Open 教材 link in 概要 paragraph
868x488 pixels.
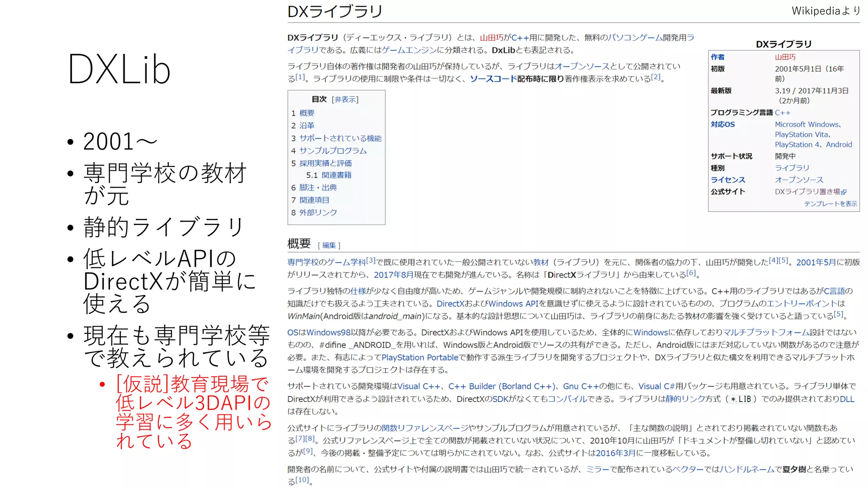[x=540, y=262]
